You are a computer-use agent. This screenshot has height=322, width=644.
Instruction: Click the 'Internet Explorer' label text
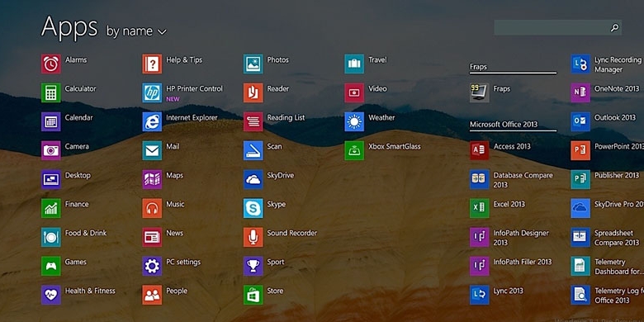tap(192, 118)
